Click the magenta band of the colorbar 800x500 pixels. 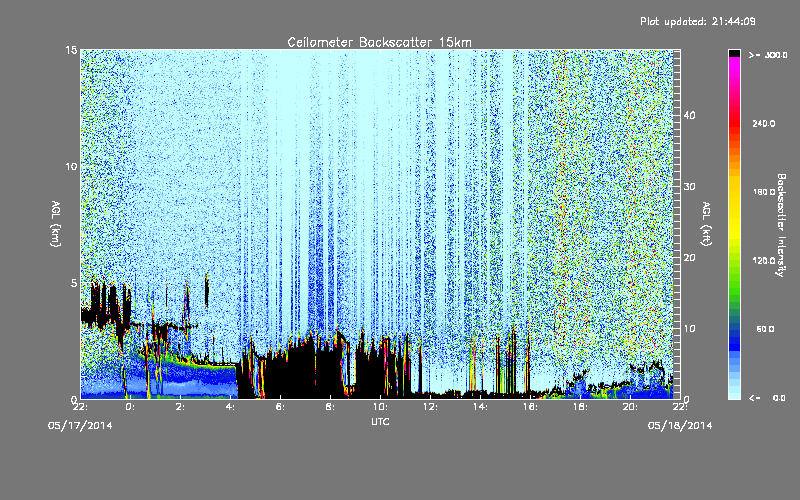click(734, 65)
